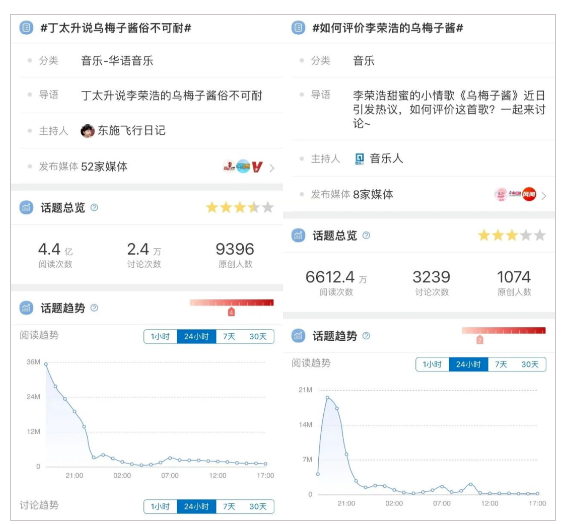Open the hashtag title #丁太升说乌梅子酱俗不可耐#

116,28
